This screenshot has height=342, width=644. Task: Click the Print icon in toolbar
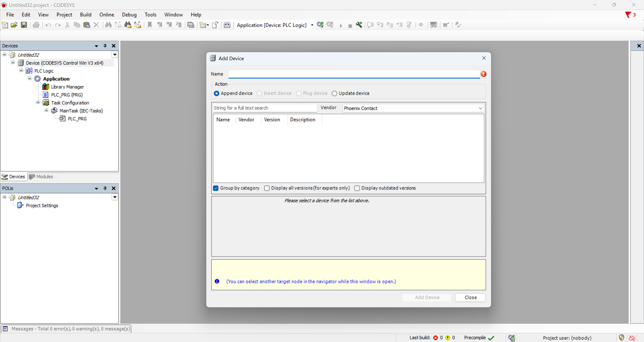pyautogui.click(x=36, y=25)
